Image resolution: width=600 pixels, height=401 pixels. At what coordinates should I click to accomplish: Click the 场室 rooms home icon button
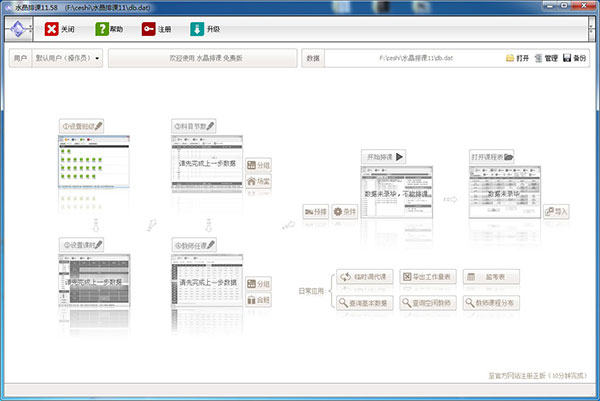(x=258, y=182)
